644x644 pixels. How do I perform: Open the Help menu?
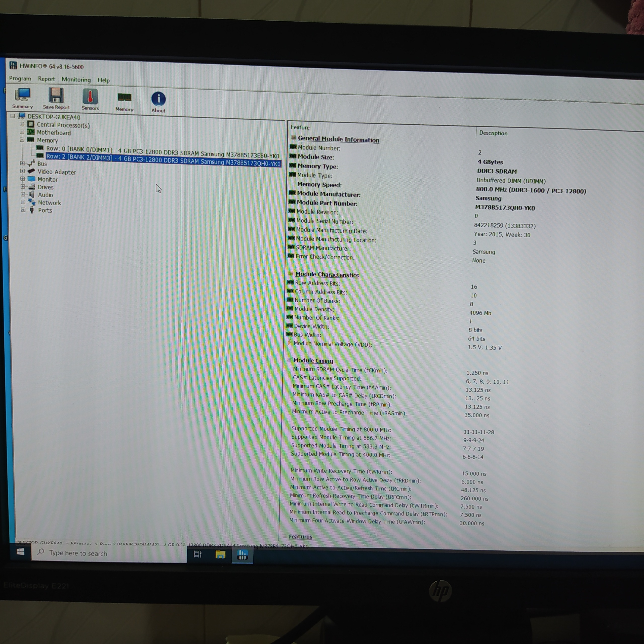click(103, 80)
